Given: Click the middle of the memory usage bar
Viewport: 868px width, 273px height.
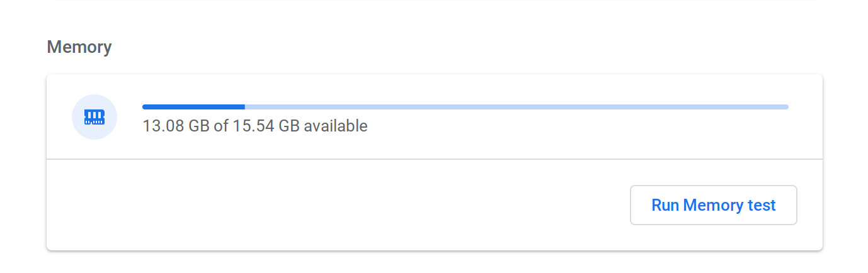Looking at the screenshot, I should (465, 107).
